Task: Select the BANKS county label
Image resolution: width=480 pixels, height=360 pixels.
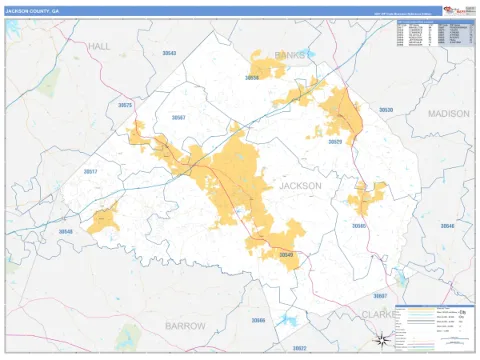Action: pyautogui.click(x=290, y=55)
